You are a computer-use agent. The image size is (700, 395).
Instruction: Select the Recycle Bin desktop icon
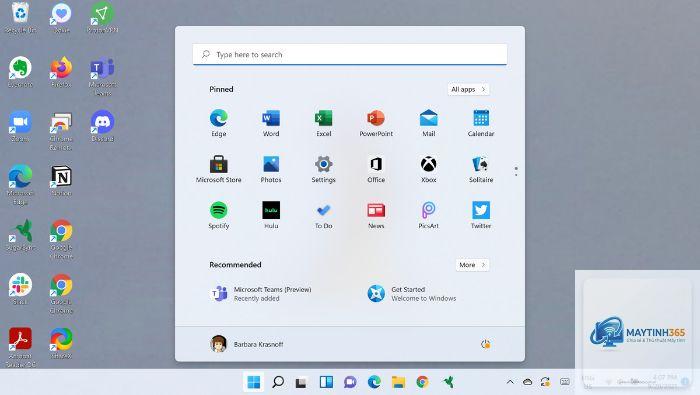[21, 18]
